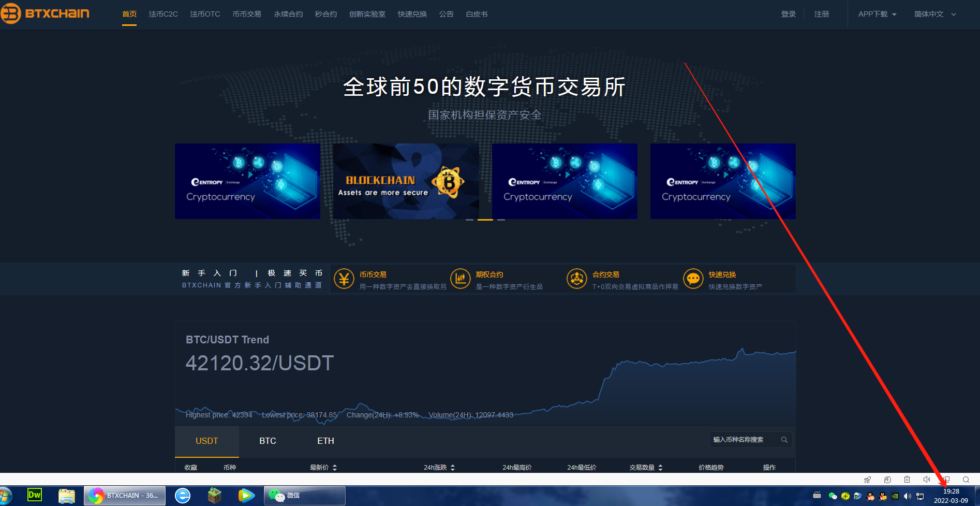Viewport: 980px width, 506px height.
Task: Open File Explorer folder in taskbar
Action: point(67,496)
